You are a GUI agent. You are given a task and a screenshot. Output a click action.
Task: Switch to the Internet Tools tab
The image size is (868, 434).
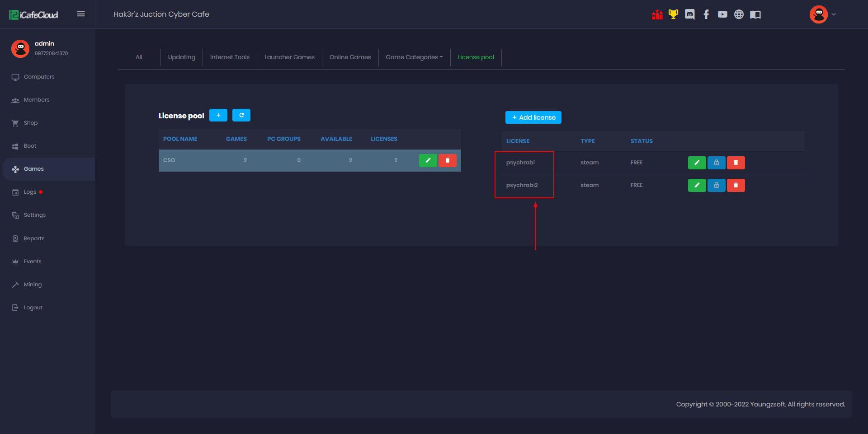(230, 57)
